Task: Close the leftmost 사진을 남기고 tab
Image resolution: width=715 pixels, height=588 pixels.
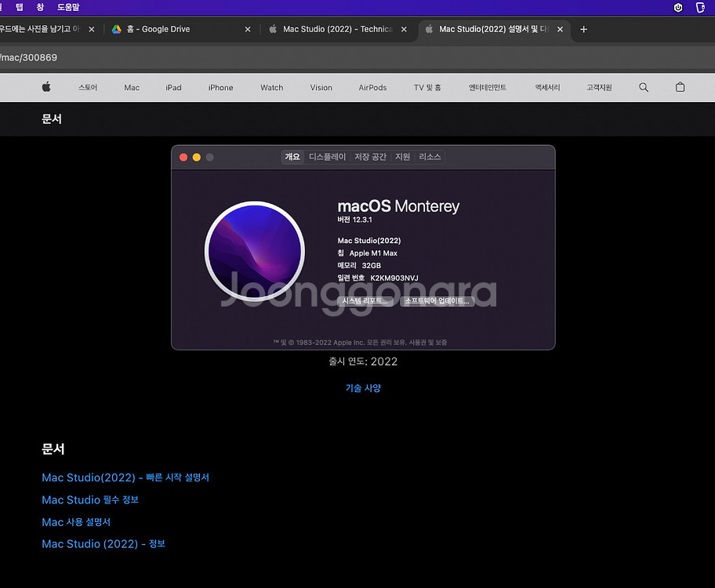Action: click(92, 29)
